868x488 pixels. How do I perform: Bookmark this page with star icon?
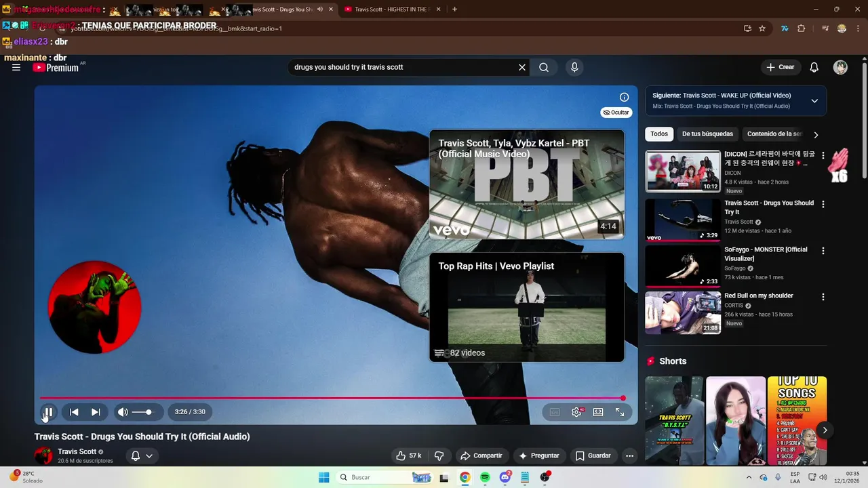(x=762, y=28)
